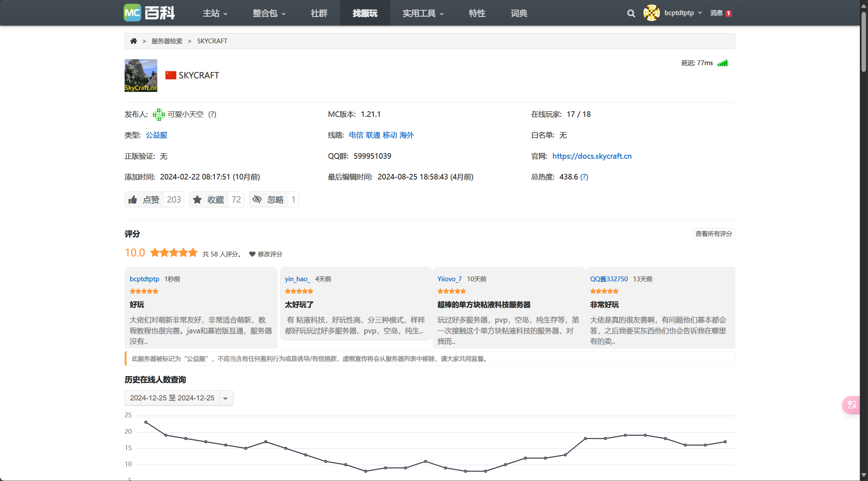The image size is (868, 481).
Task: Click the 联通 line link
Action: [x=373, y=135]
